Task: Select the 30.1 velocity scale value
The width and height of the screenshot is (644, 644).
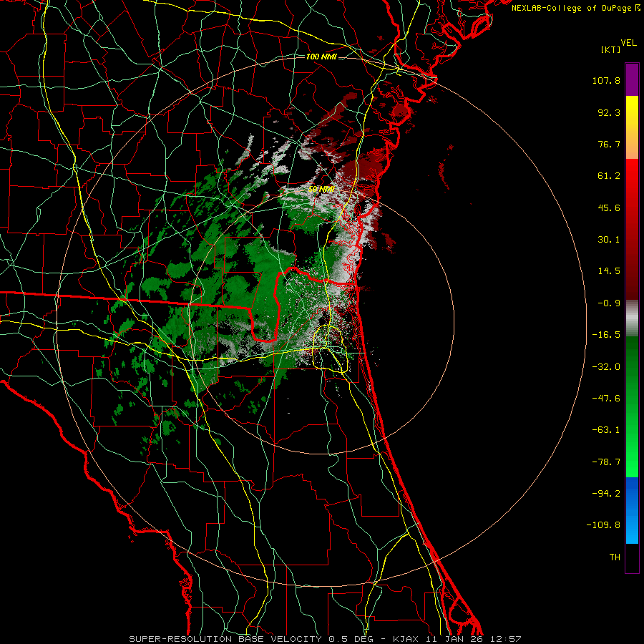Action: pyautogui.click(x=609, y=240)
